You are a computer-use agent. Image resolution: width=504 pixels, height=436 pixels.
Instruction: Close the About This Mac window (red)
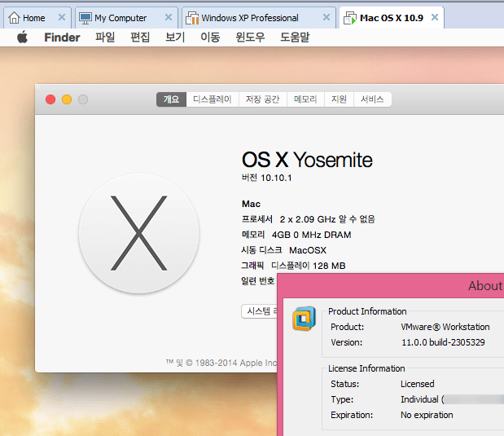pos(50,99)
